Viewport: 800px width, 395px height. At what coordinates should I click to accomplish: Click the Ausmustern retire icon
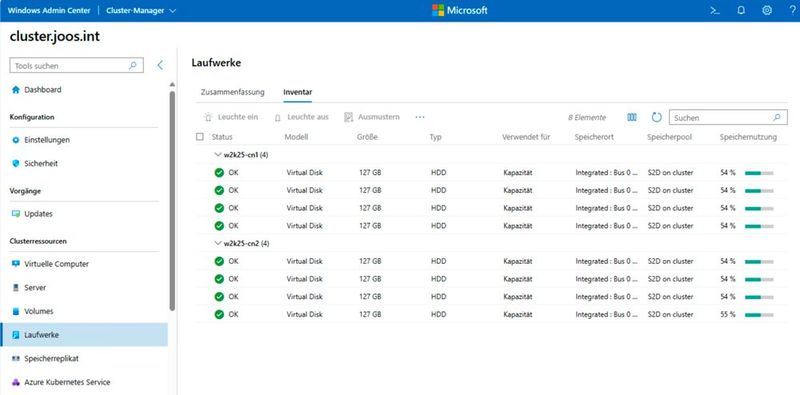pos(348,117)
